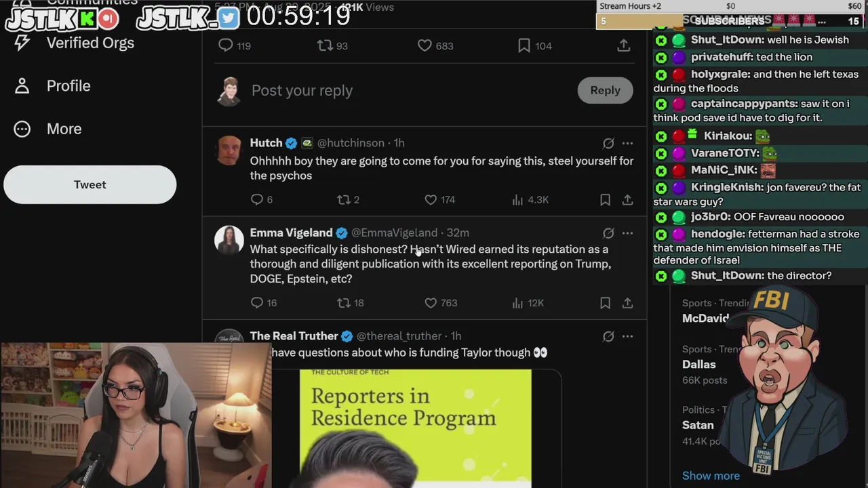868x488 pixels.
Task: Click captaincappypants username in chat
Action: tap(743, 104)
